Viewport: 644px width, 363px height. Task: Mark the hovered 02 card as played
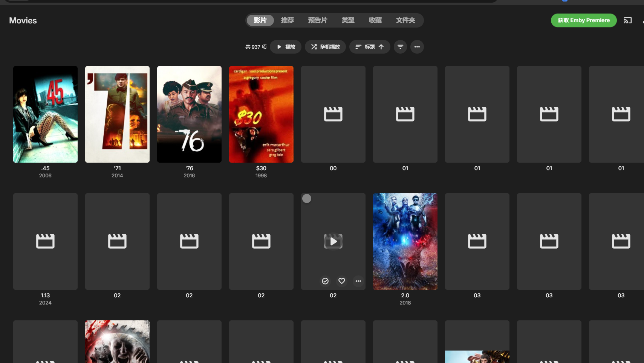(x=325, y=281)
